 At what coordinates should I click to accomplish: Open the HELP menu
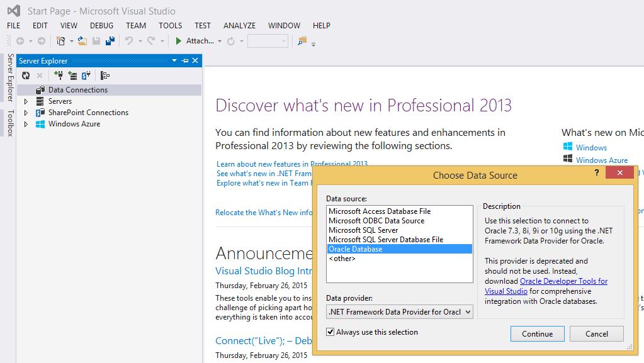coord(322,25)
